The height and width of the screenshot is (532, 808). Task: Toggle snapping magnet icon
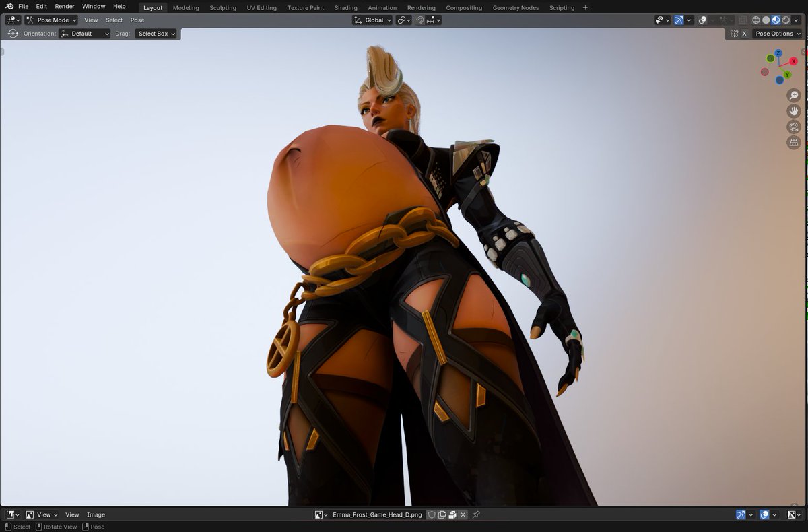419,20
